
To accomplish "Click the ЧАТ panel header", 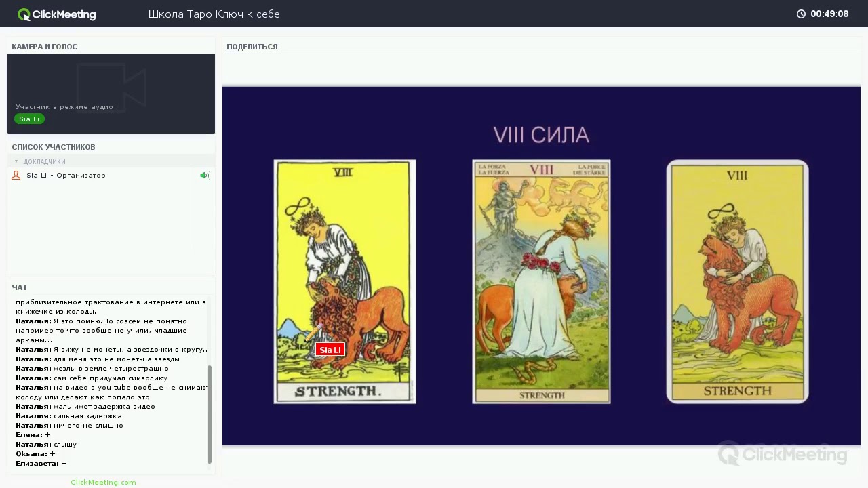I will click(x=20, y=287).
